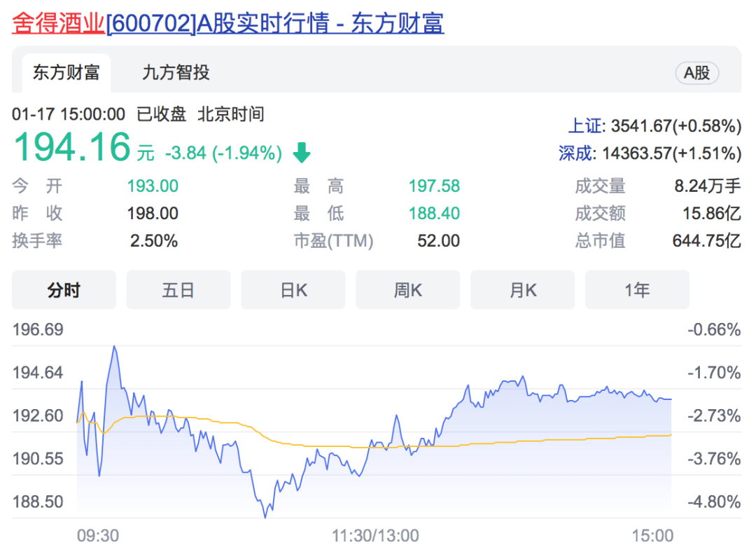Select the 分时 intraday chart view

(64, 289)
